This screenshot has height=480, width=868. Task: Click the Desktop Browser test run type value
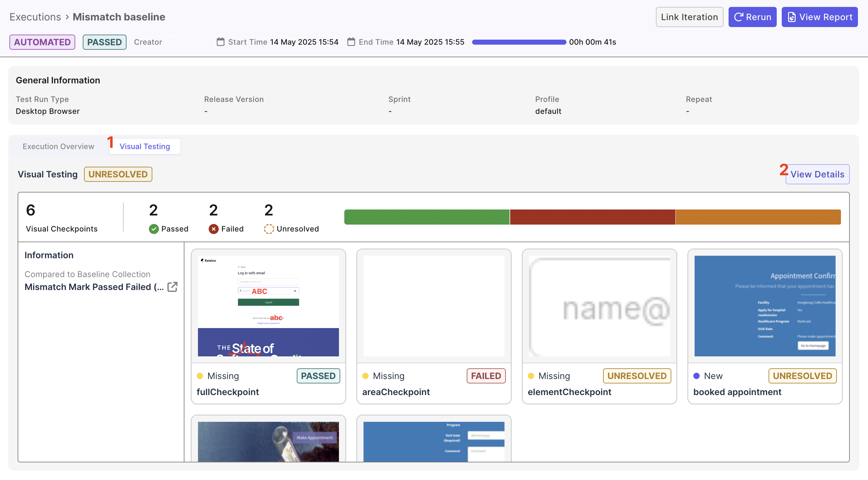[48, 111]
